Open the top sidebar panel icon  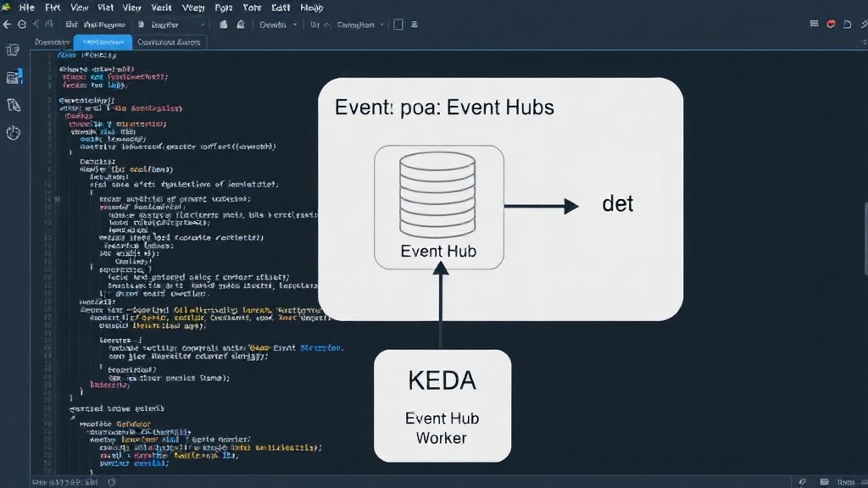13,50
